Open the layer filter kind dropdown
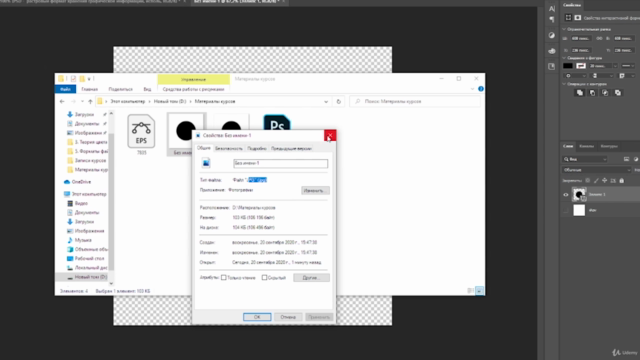Image resolution: width=640 pixels, height=360 pixels. pos(584,159)
